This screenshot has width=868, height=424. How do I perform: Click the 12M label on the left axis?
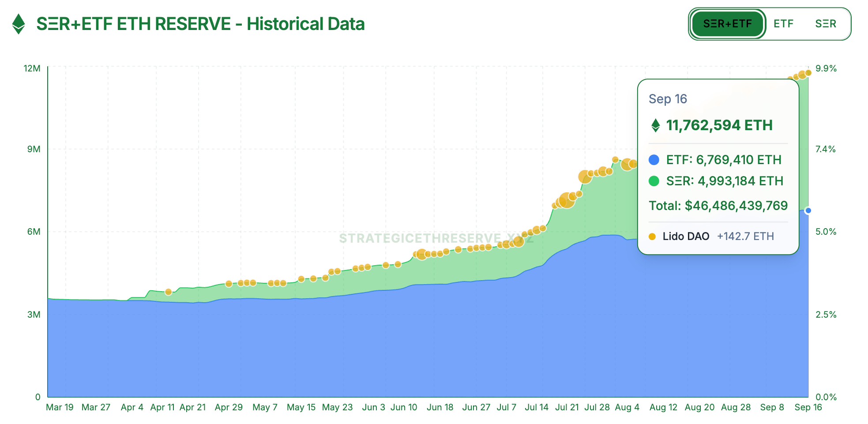32,68
